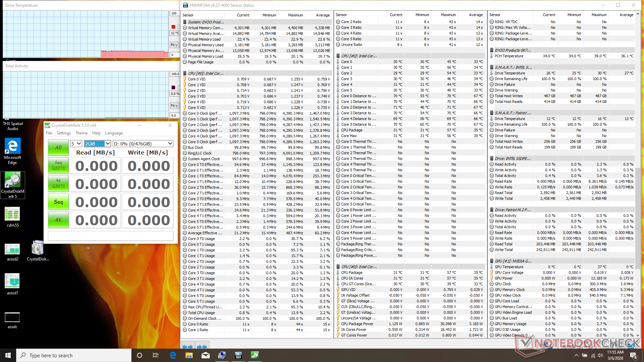Click the expand columns arrows icon in HWiNFO
Viewport: 644px width, 362px height.
click(x=188, y=347)
